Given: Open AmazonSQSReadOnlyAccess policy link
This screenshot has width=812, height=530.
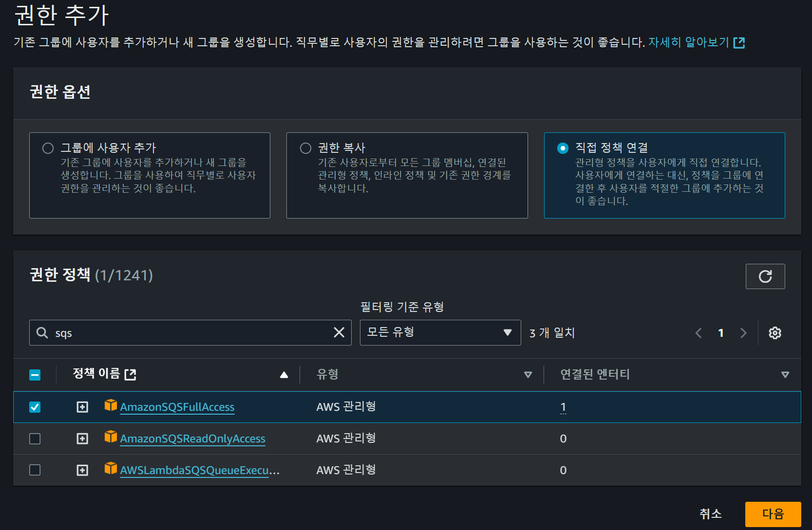Looking at the screenshot, I should pos(192,439).
